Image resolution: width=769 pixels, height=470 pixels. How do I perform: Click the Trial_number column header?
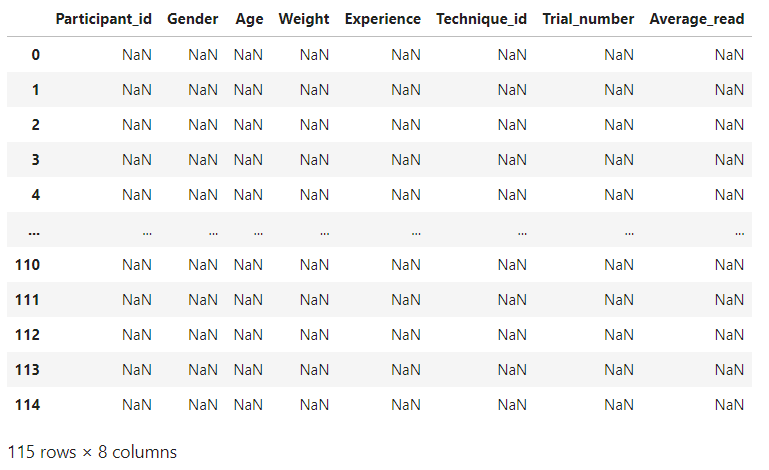pyautogui.click(x=588, y=19)
